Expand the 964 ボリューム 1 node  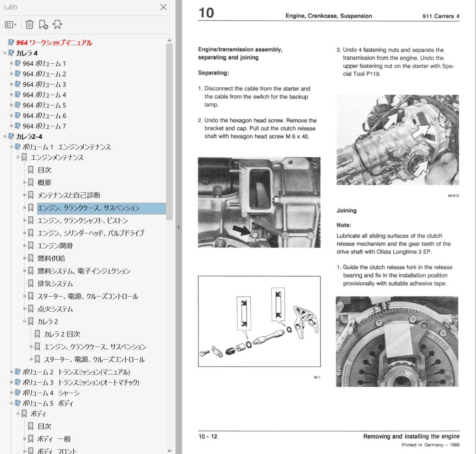(12, 63)
